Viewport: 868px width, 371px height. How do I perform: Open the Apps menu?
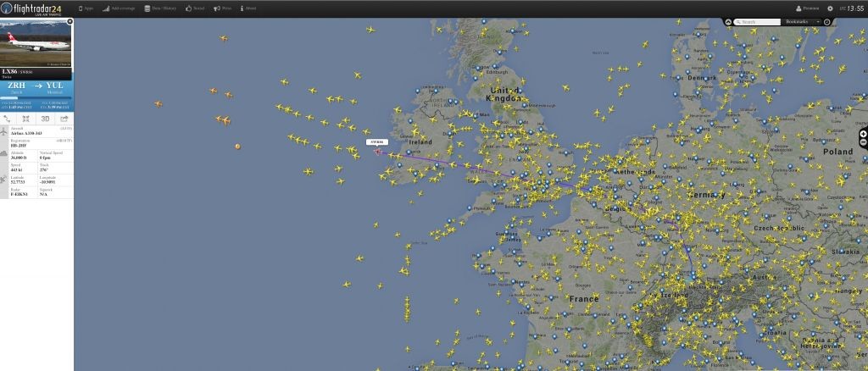tap(86, 8)
